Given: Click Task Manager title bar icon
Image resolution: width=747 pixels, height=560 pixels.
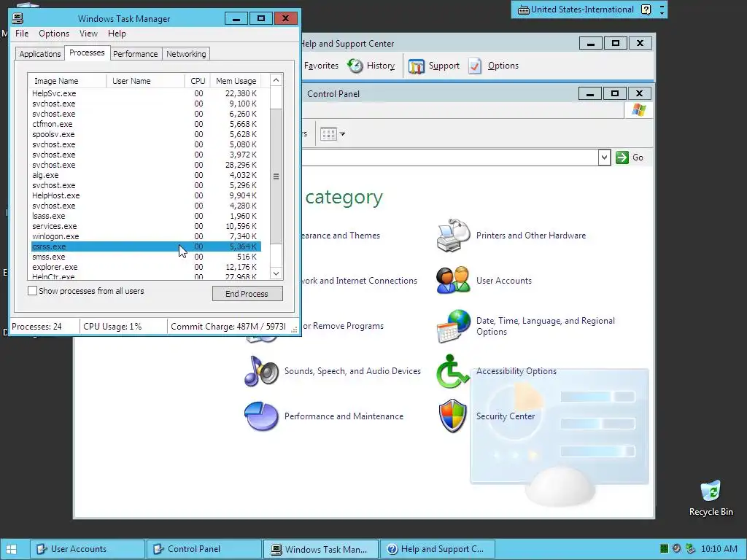Looking at the screenshot, I should click(18, 18).
